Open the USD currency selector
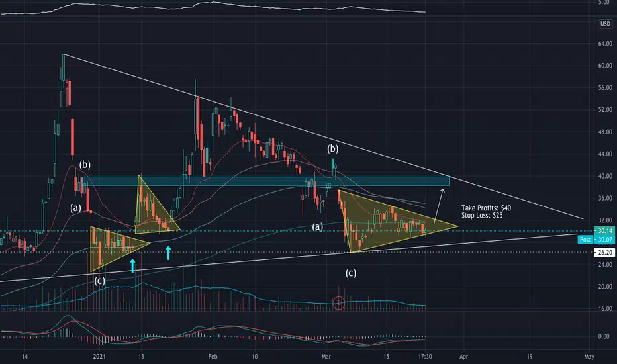617x364 pixels. [605, 24]
